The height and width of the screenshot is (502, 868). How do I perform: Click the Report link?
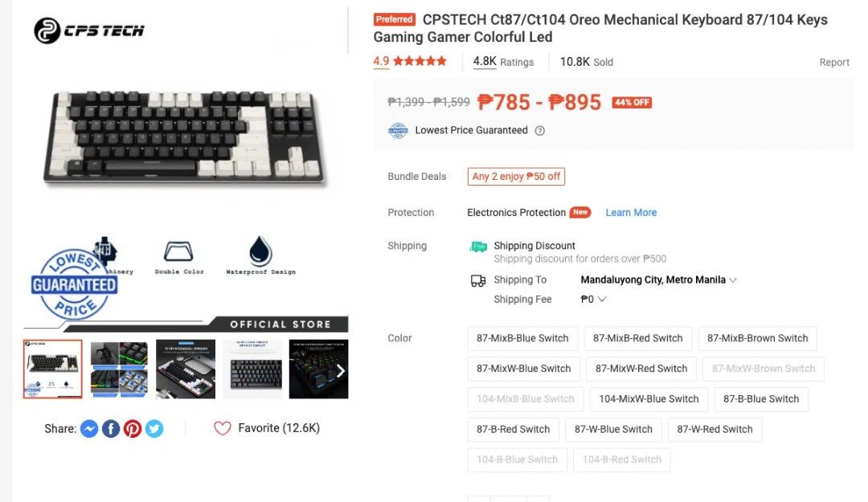[834, 62]
